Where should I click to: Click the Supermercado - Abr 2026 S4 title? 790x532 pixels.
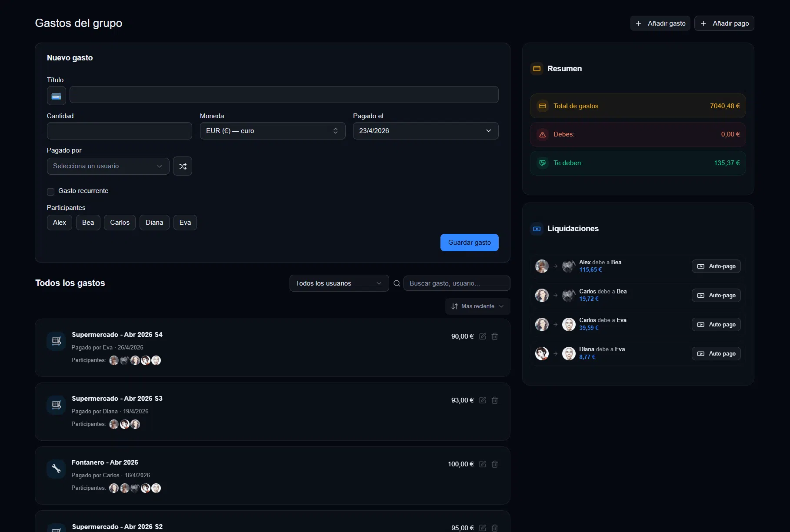coord(117,335)
